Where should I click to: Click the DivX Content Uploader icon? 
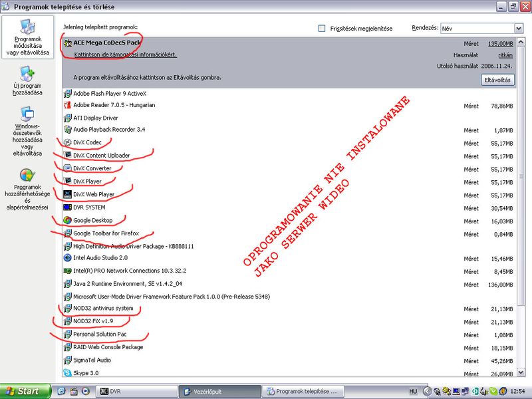(68, 156)
